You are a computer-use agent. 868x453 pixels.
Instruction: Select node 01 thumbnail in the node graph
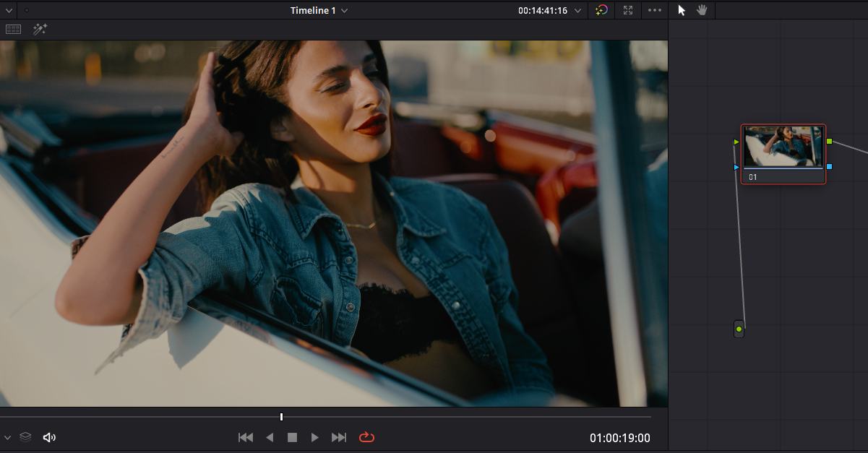(783, 147)
